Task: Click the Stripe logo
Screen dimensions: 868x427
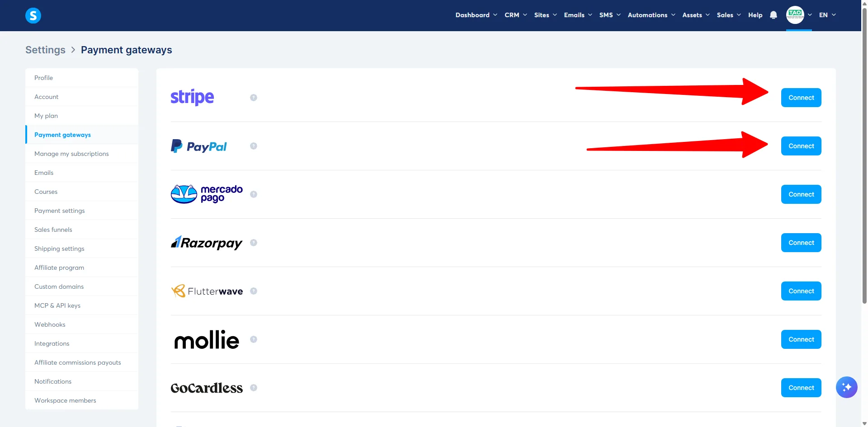Action: [192, 97]
